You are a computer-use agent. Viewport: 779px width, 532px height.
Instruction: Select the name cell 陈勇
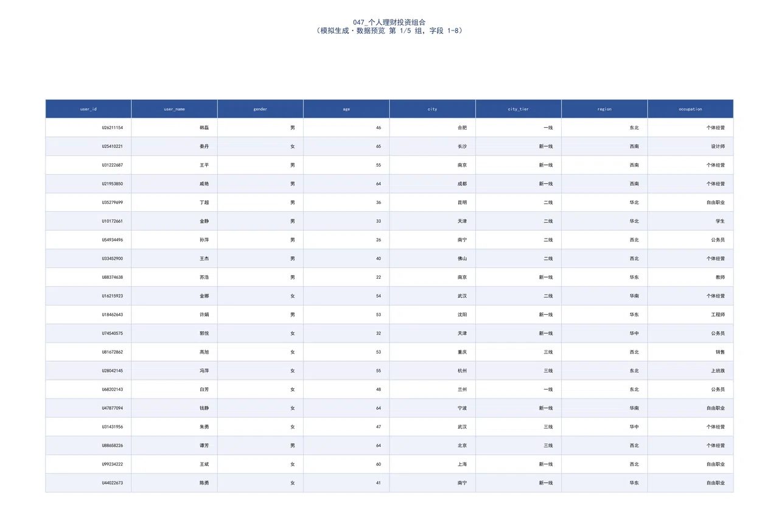click(174, 483)
